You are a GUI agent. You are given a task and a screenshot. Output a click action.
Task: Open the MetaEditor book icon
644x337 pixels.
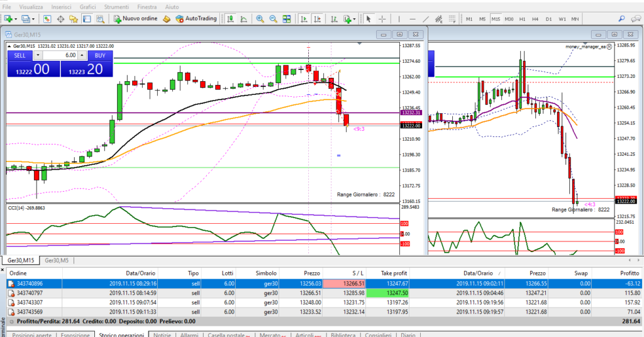tap(166, 19)
